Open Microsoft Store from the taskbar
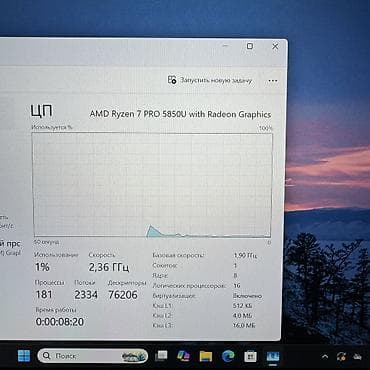 (250, 356)
